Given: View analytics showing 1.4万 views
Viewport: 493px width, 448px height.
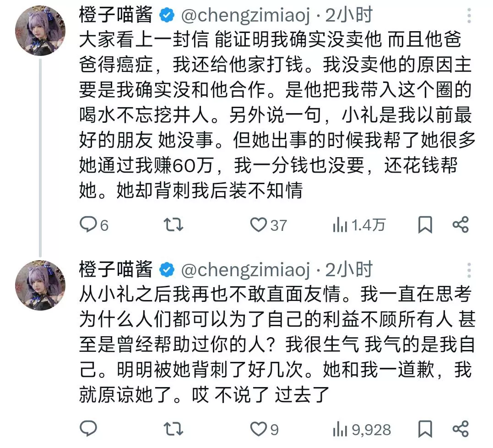Looking at the screenshot, I should point(359,225).
